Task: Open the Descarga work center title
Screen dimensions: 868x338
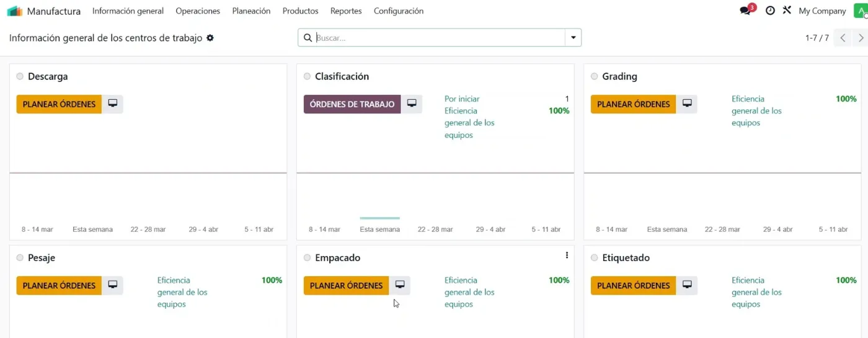Action: click(48, 76)
